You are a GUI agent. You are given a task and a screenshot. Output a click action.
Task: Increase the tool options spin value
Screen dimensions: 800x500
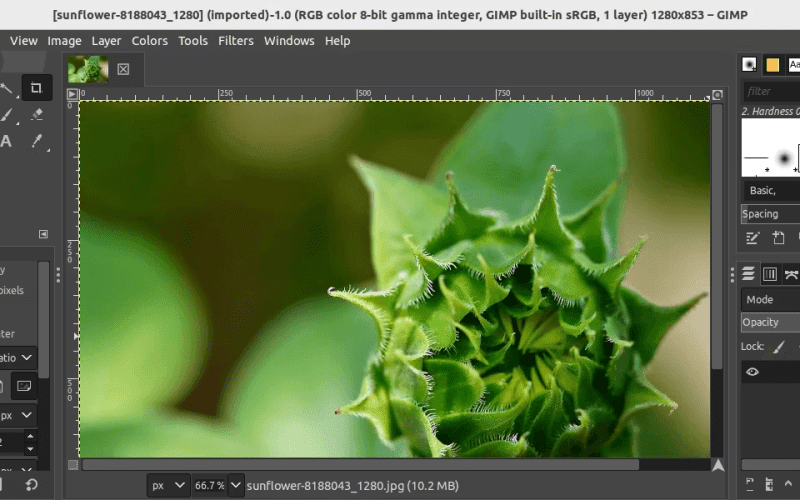[31, 436]
